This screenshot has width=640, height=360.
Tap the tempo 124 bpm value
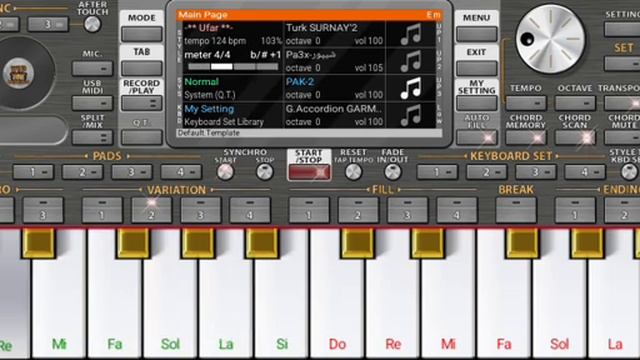215,41
